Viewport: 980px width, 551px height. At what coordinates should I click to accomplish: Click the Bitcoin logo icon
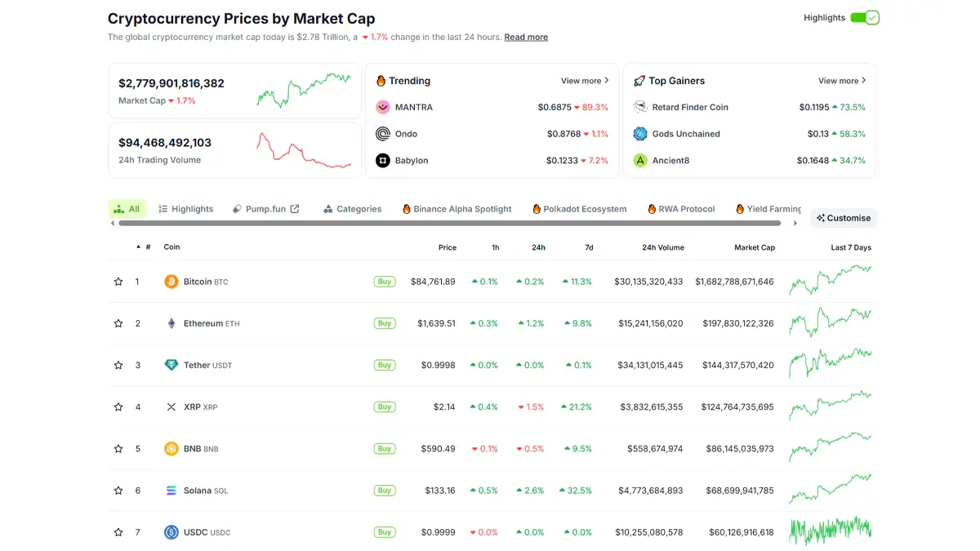171,282
